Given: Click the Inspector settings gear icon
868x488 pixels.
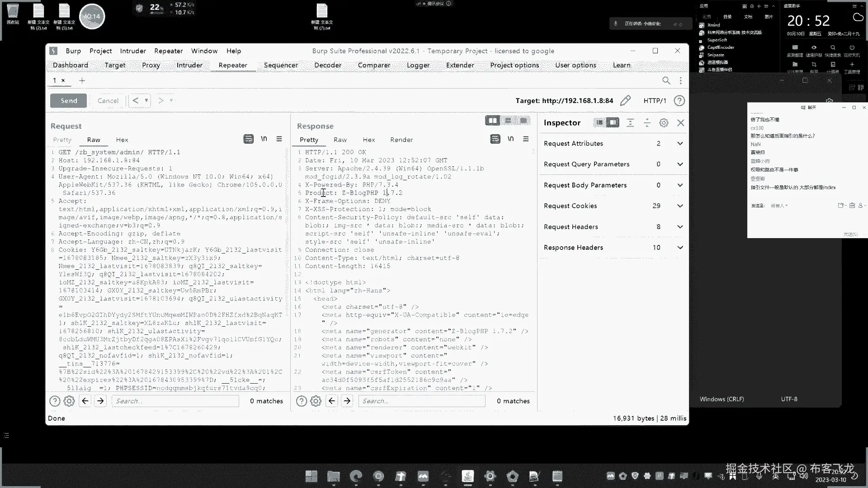Looking at the screenshot, I should [663, 123].
